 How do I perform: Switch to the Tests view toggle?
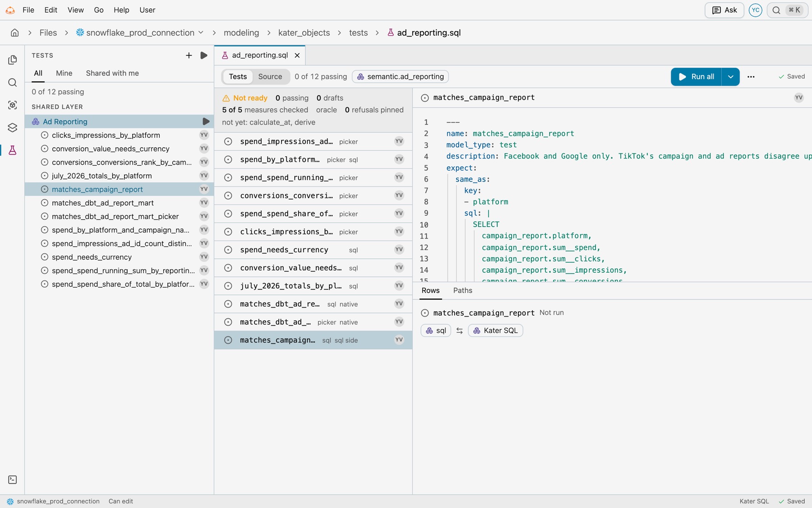coord(238,77)
